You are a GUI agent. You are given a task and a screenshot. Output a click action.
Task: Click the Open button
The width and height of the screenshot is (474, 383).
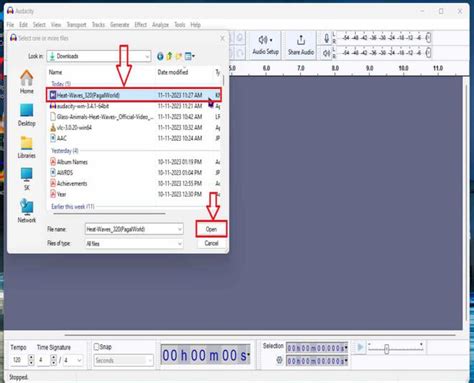[211, 229]
